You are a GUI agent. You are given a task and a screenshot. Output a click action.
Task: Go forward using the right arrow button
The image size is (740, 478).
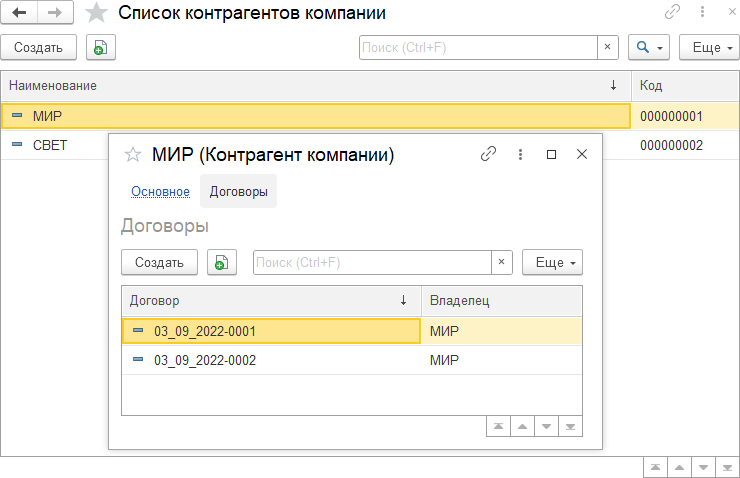[55, 12]
